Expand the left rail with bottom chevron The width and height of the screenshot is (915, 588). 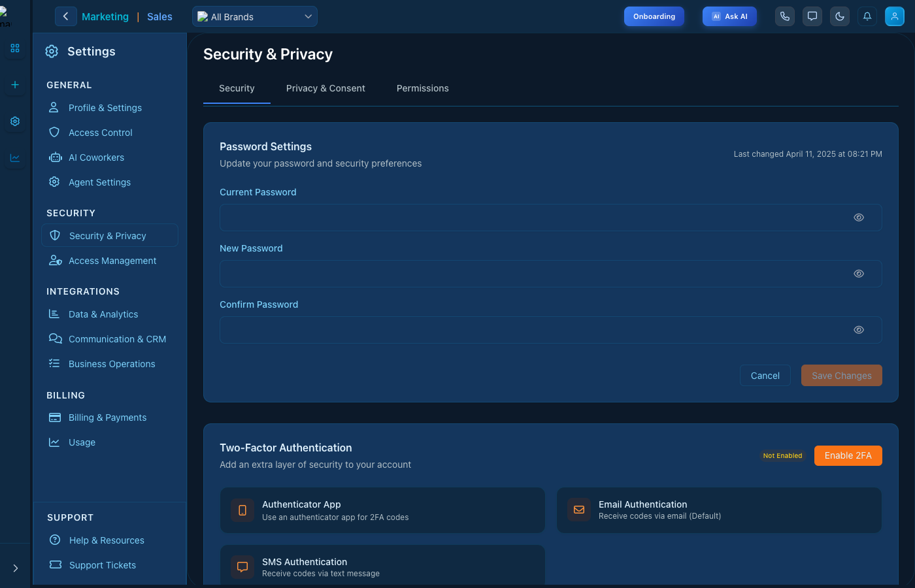click(15, 568)
